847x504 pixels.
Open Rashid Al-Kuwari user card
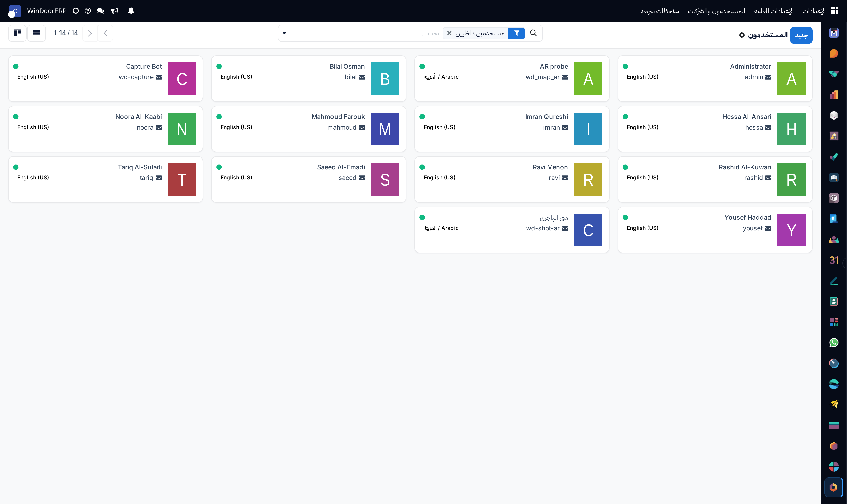[715, 179]
